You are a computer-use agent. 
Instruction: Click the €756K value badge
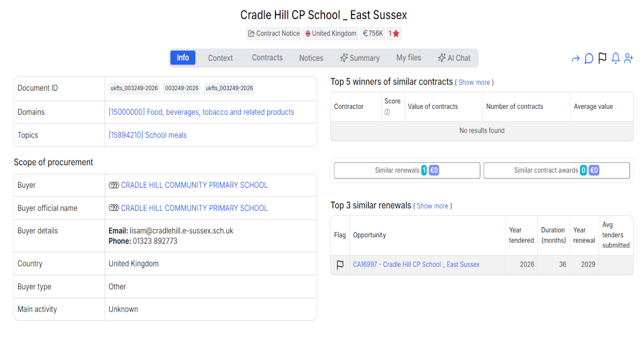click(x=372, y=33)
